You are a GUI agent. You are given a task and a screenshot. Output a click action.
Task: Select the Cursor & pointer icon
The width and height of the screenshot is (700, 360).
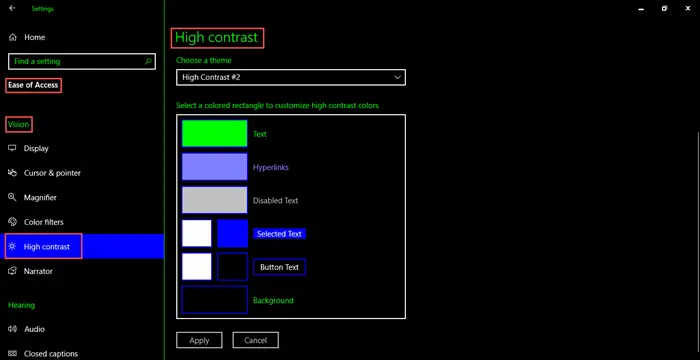point(12,173)
